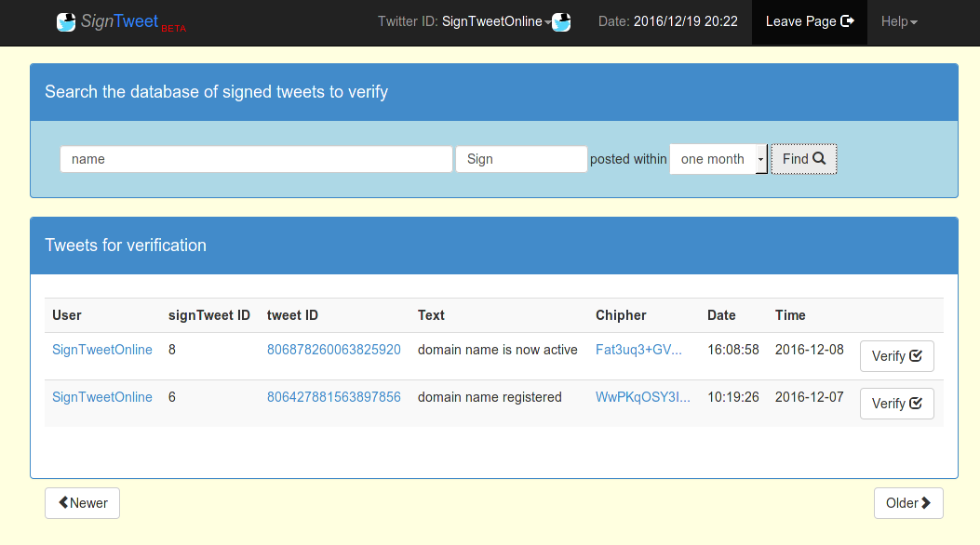Open SignTweetOnline user link in row 6
This screenshot has width=980, height=545.
[x=101, y=397]
